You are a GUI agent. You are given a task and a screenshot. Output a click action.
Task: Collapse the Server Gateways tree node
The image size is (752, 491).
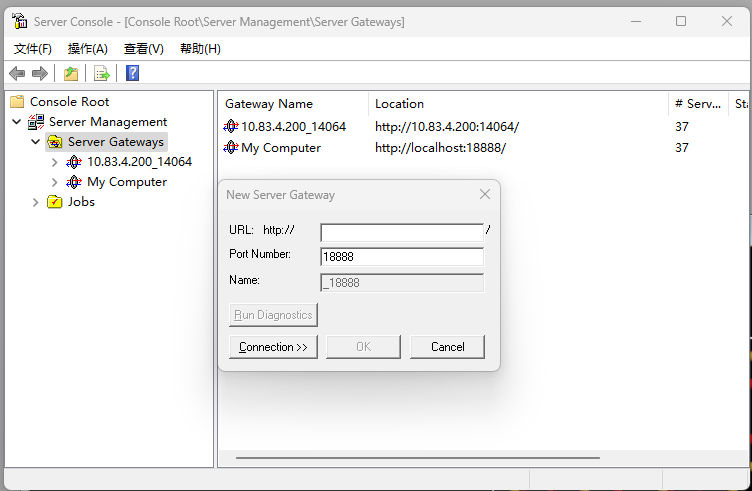point(36,142)
